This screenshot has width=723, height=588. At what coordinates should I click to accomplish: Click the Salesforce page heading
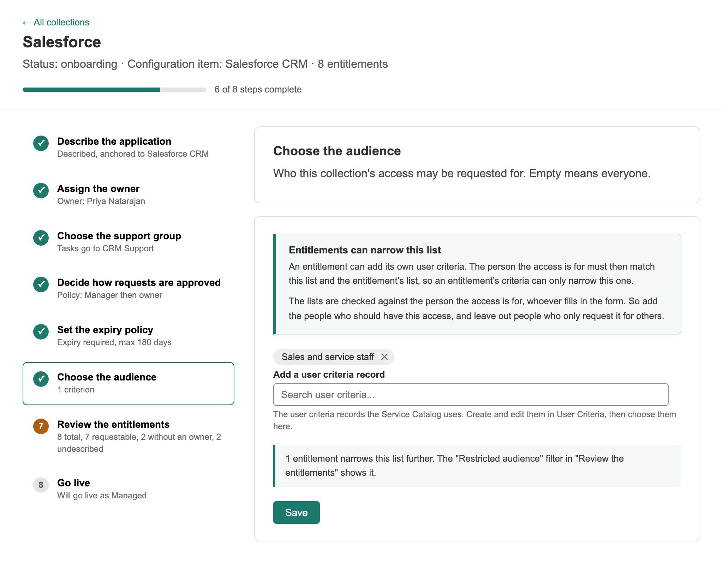point(62,42)
